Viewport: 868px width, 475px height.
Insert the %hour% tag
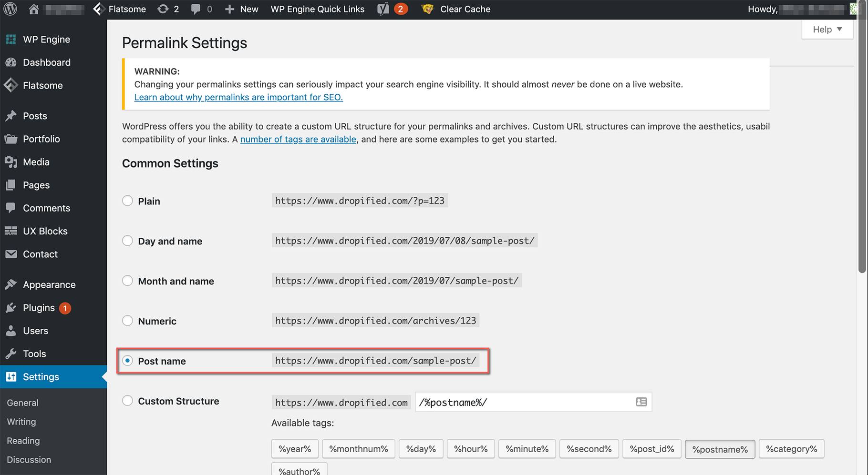[x=471, y=449]
